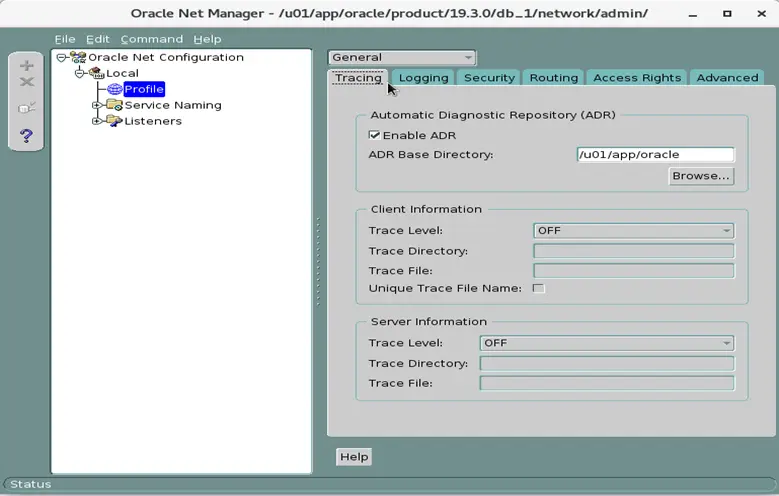Viewport: 779px width, 496px height.
Task: Click the Oracle Net Configuration root icon
Action: pyautogui.click(x=78, y=57)
